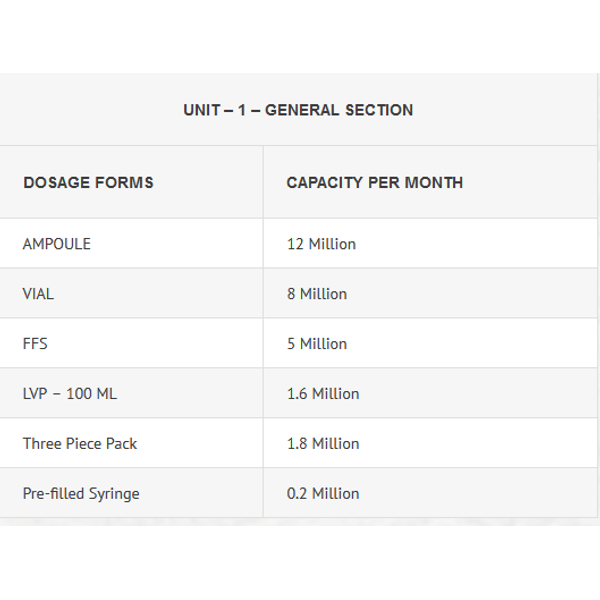Click the UNIT – 1 – GENERAL SECTION title
Viewport: 600px width, 600px height.
tap(298, 110)
